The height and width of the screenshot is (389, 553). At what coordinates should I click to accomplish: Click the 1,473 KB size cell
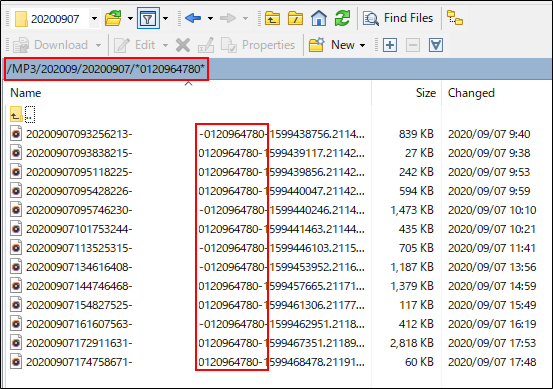tap(412, 210)
